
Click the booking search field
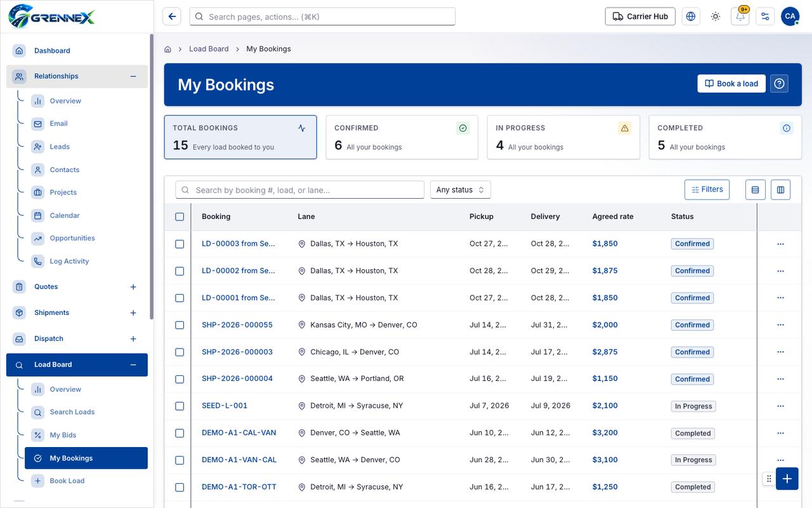coord(299,190)
